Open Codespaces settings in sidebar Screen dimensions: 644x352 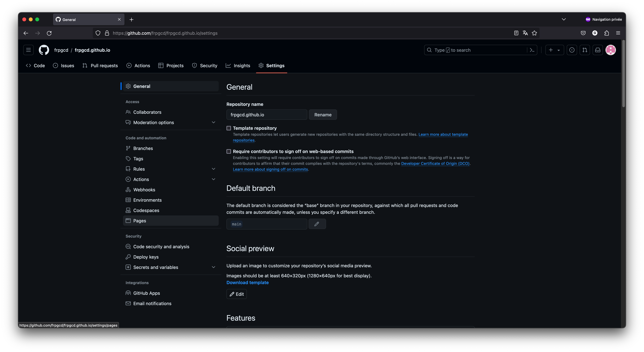pos(171,210)
